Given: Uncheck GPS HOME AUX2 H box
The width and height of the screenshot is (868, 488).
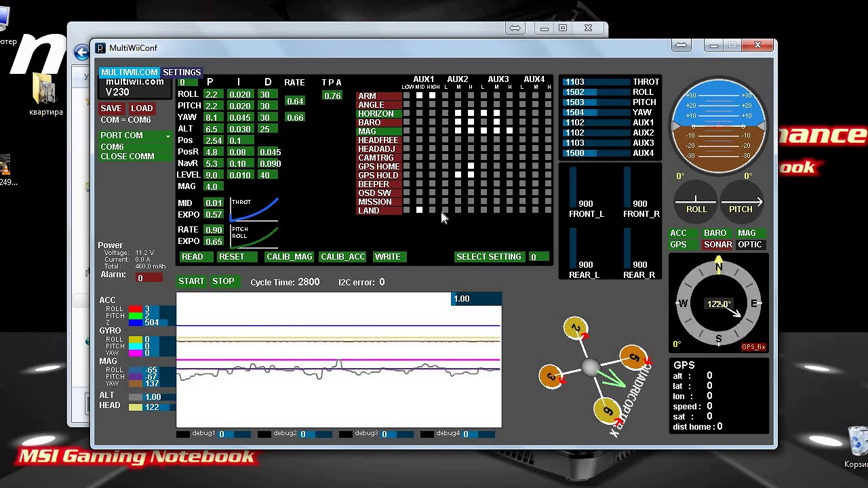Looking at the screenshot, I should pos(471,166).
